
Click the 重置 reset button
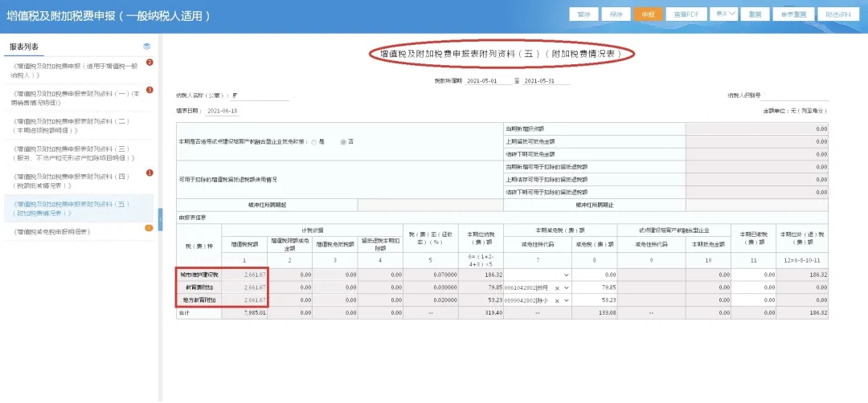[x=755, y=14]
